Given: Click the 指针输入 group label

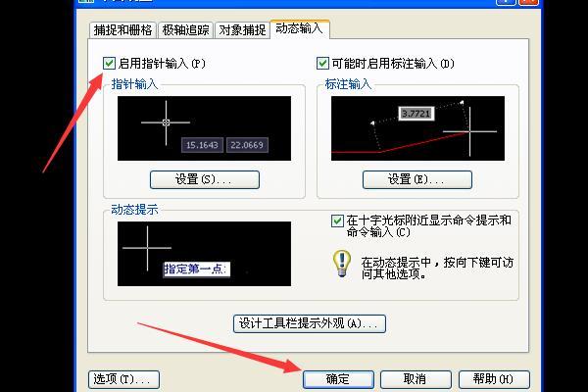Looking at the screenshot, I should [x=134, y=83].
